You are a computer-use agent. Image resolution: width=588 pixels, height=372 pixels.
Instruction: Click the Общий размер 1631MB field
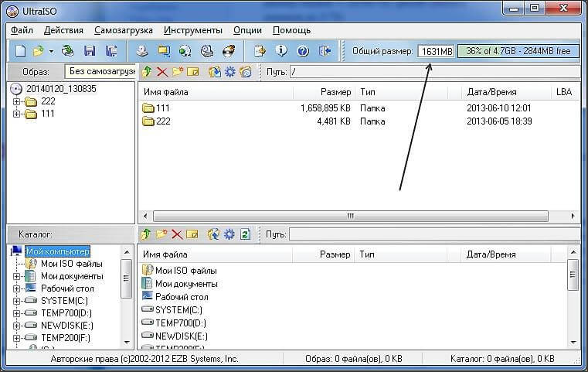[436, 51]
